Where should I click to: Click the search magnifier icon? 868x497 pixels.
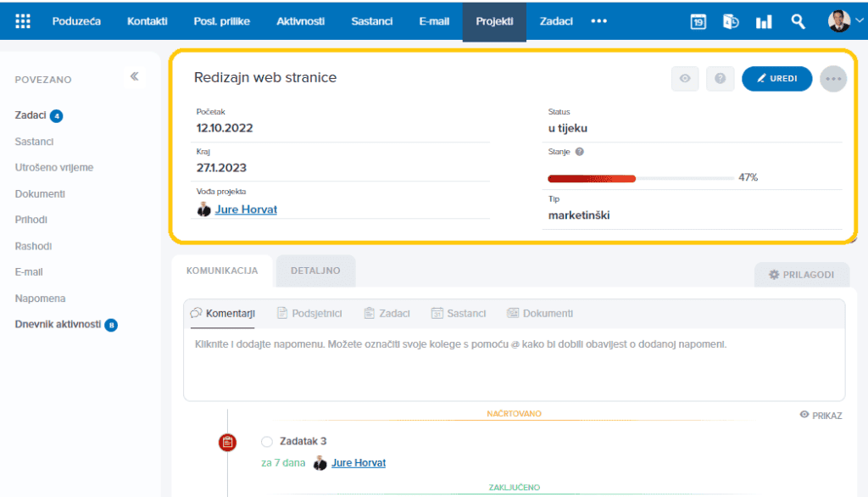click(798, 21)
